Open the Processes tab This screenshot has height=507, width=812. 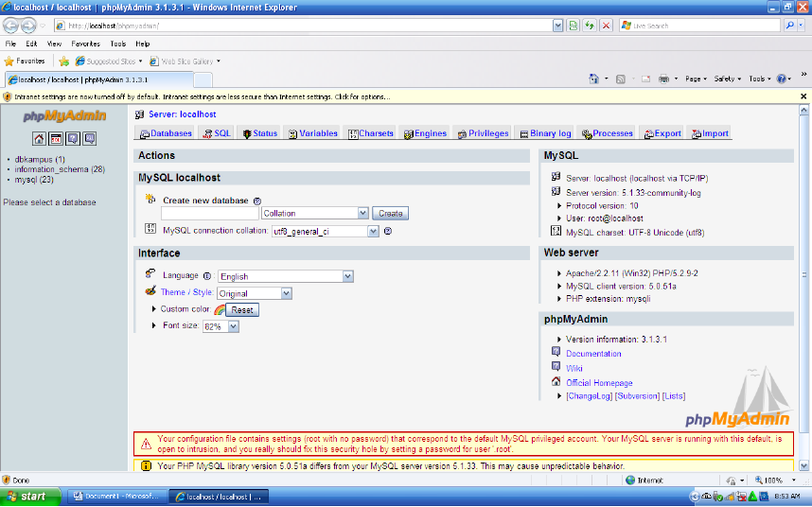(x=607, y=133)
